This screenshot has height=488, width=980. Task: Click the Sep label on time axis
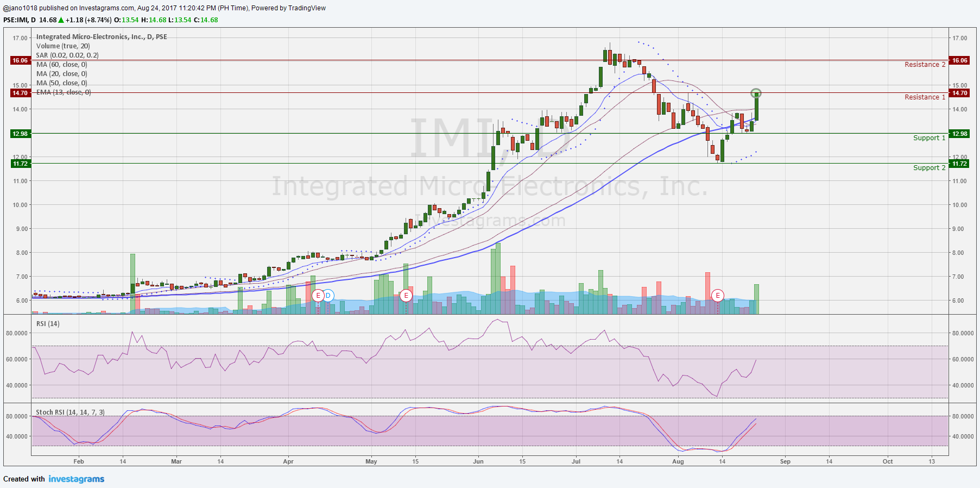(x=785, y=461)
